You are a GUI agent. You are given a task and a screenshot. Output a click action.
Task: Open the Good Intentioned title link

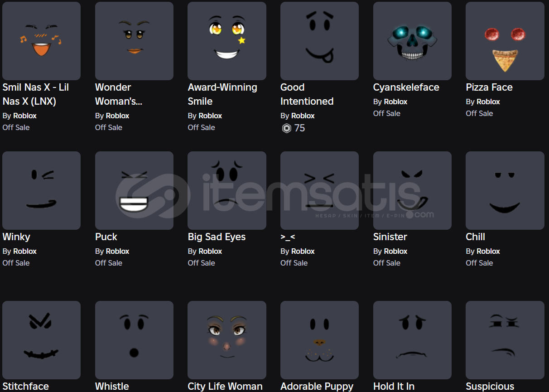click(307, 94)
